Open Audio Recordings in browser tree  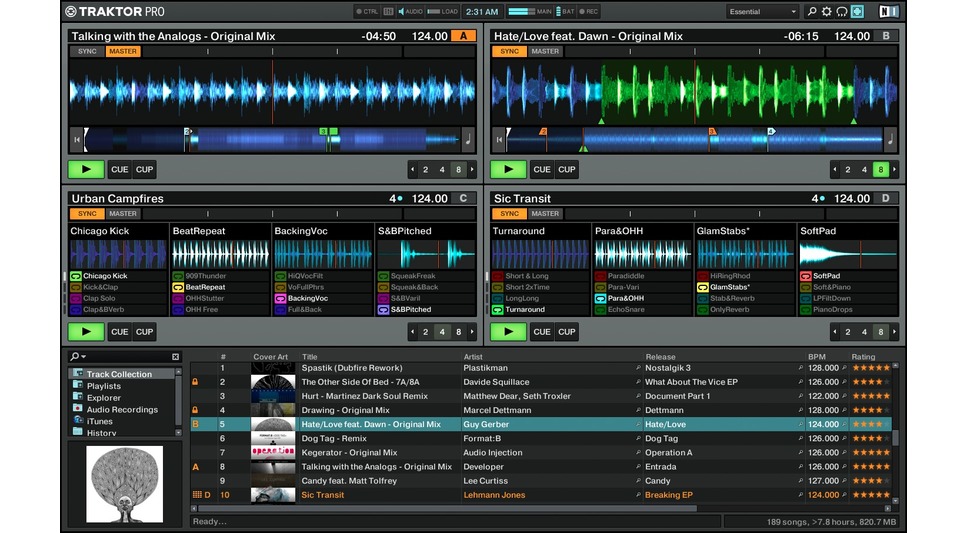click(122, 410)
